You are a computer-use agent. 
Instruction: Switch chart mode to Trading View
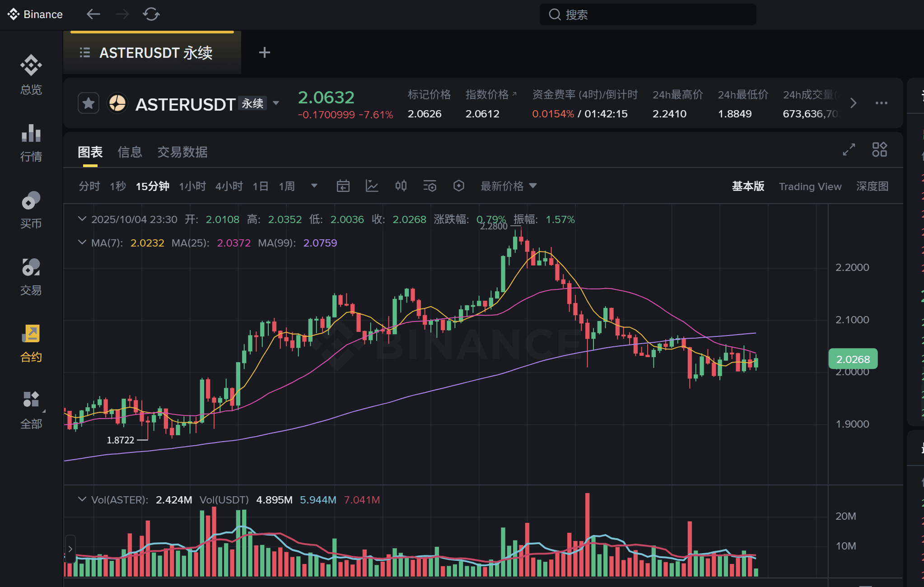pos(810,186)
